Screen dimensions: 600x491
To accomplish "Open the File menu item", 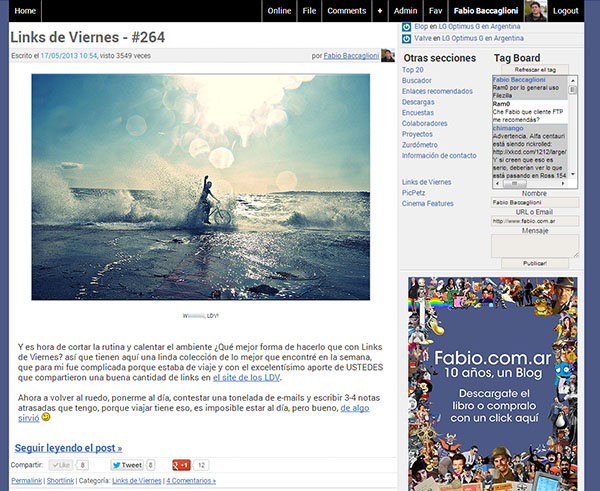I will (x=309, y=11).
